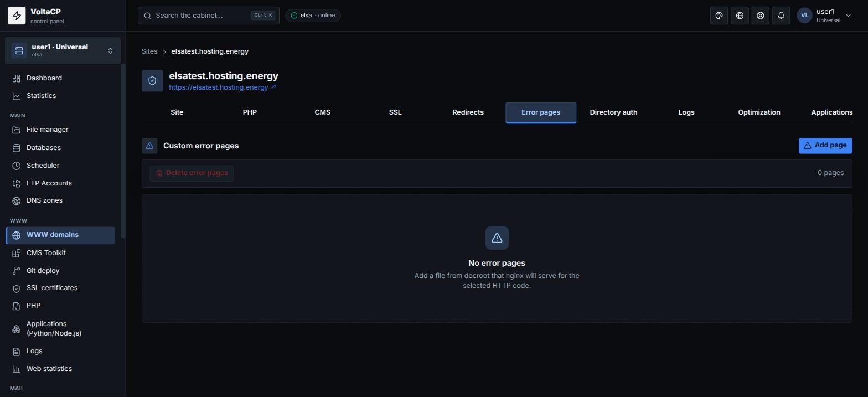The height and width of the screenshot is (397, 868).
Task: Click the sidebar PHP file icon
Action: click(17, 306)
